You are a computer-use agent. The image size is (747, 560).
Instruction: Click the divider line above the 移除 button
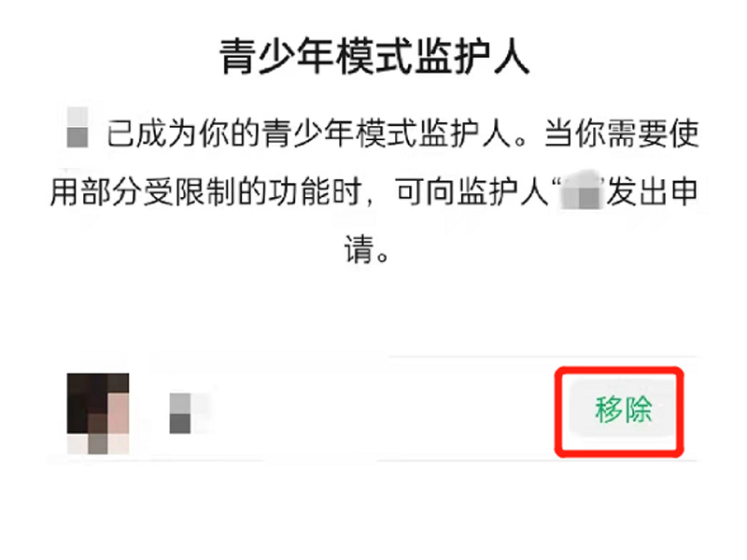543,356
